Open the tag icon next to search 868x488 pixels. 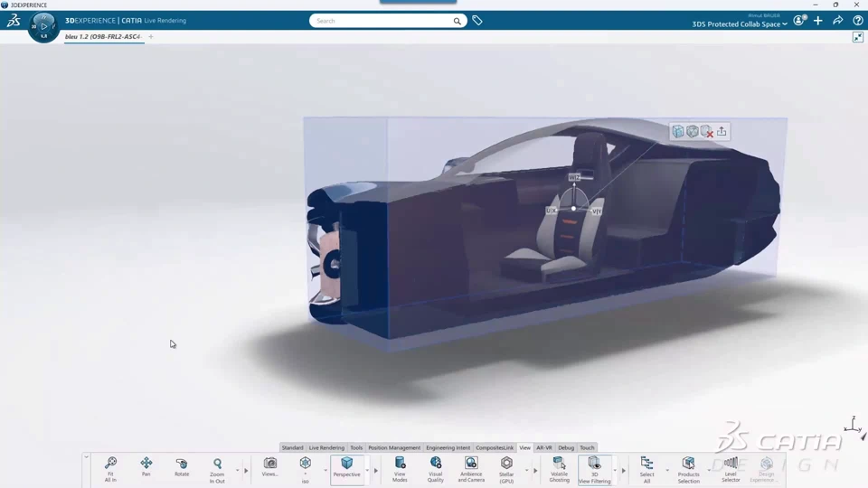(477, 21)
